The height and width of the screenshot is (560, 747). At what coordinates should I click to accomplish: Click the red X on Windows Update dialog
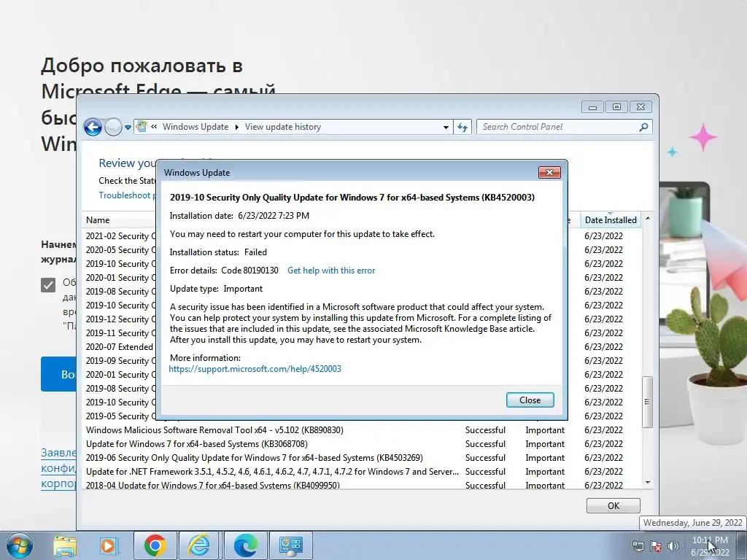coord(549,172)
